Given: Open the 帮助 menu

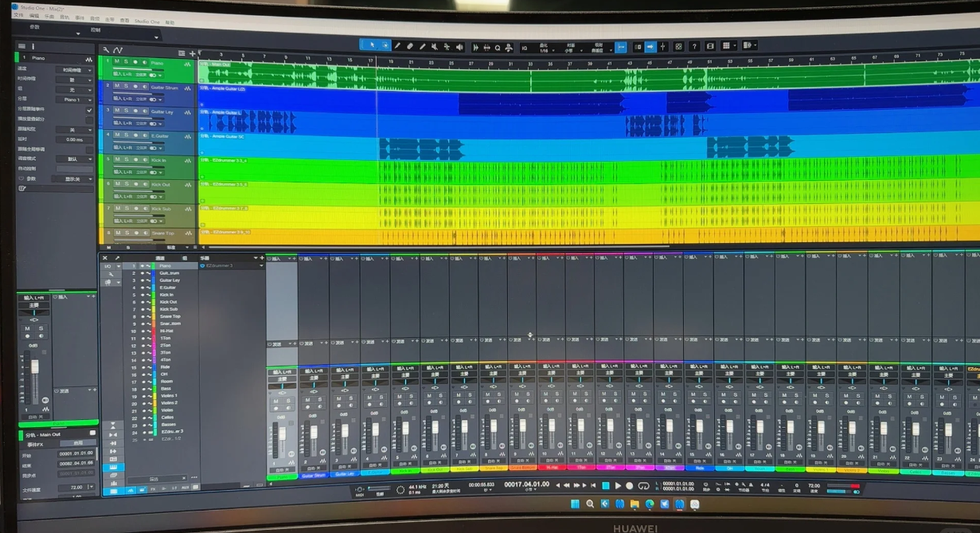Looking at the screenshot, I should (170, 22).
